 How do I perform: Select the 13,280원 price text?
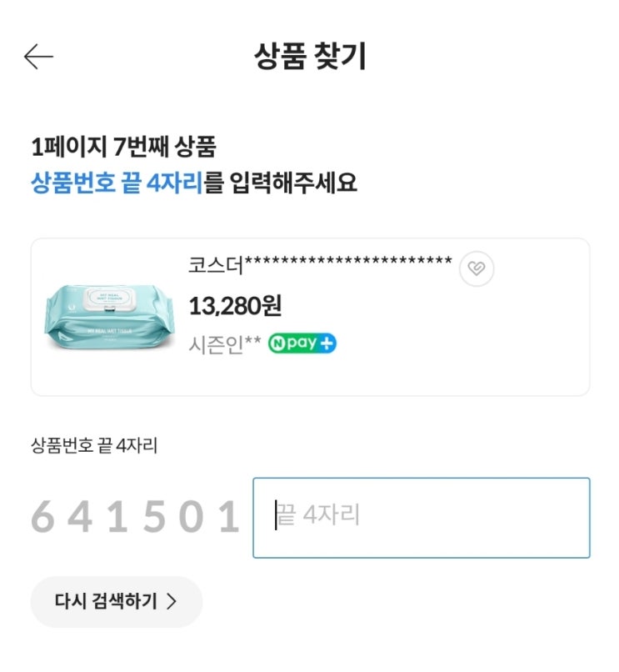click(x=235, y=306)
